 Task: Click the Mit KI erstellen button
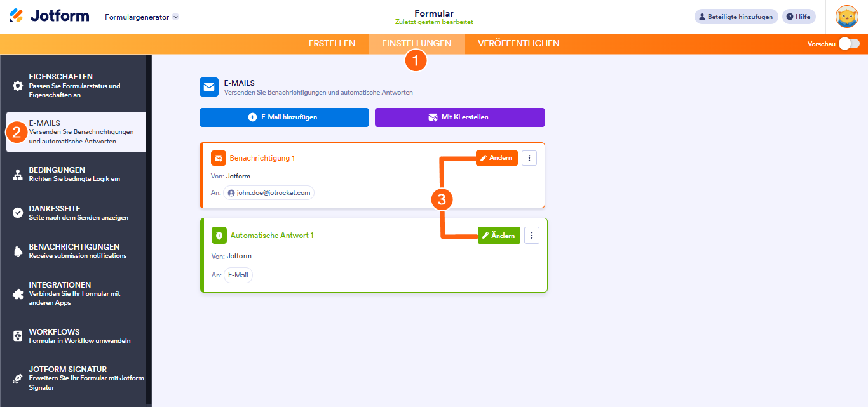[459, 117]
